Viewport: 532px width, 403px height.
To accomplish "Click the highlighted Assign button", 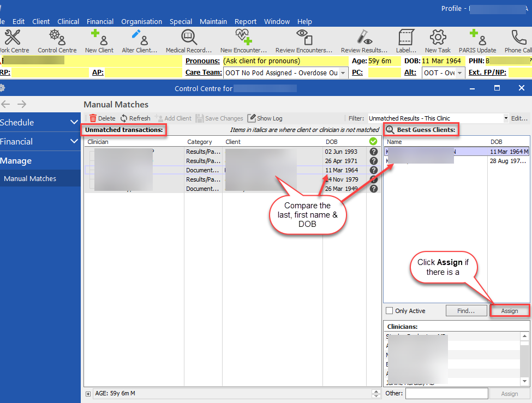I will point(509,311).
